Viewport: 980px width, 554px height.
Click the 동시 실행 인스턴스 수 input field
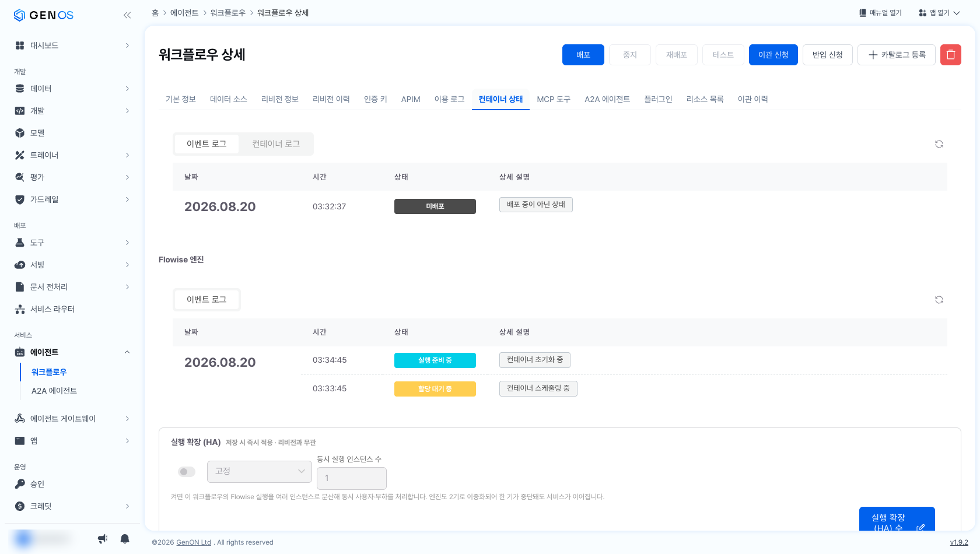352,478
